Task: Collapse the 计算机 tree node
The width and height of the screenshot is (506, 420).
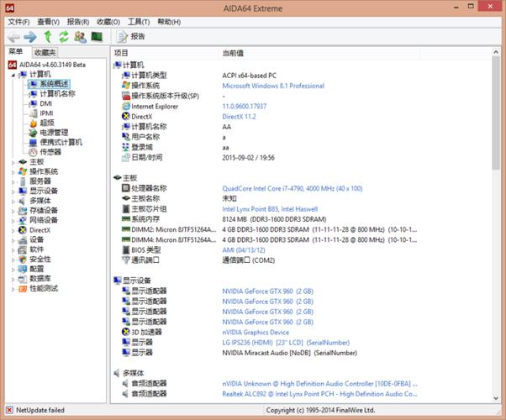Action: coord(13,75)
